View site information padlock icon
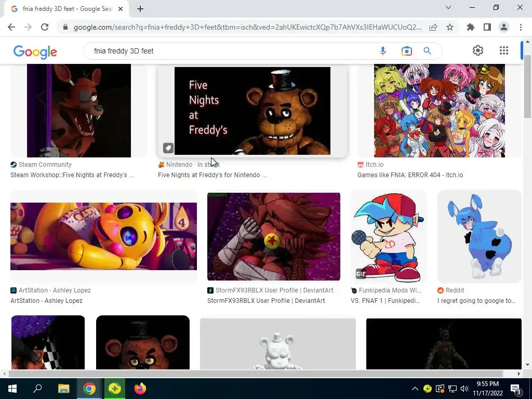Viewport: 532px width, 399px height. click(65, 27)
